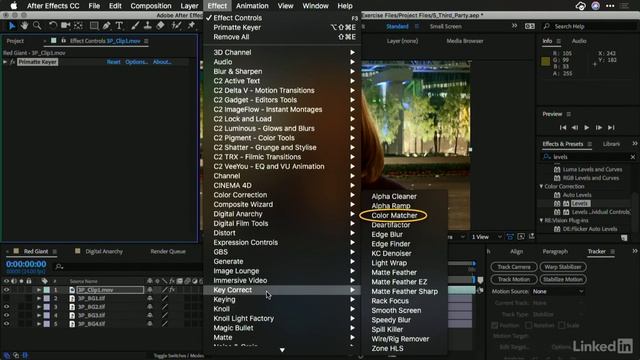
Task: Choose Color Matcher from Key Correct submenu
Action: click(x=394, y=216)
